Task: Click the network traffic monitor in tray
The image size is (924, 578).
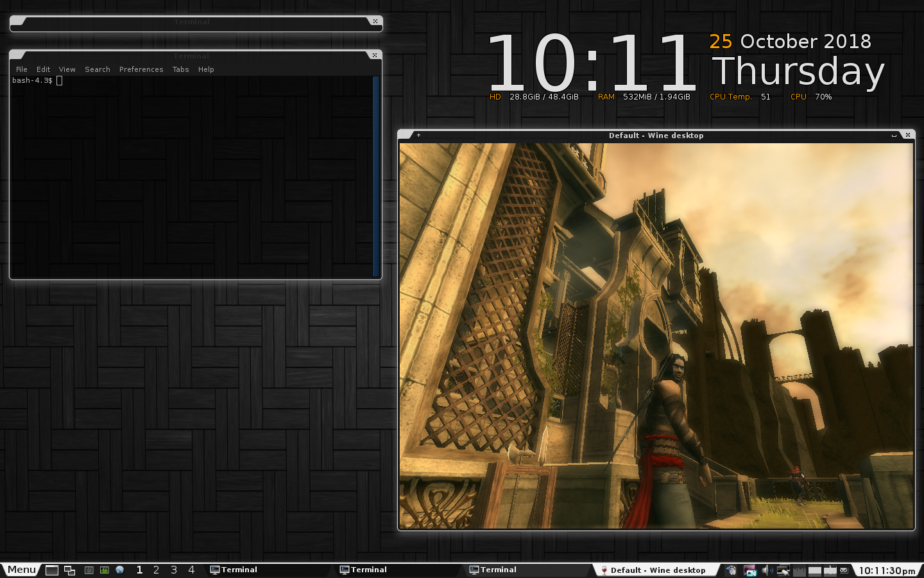Action: click(x=830, y=570)
